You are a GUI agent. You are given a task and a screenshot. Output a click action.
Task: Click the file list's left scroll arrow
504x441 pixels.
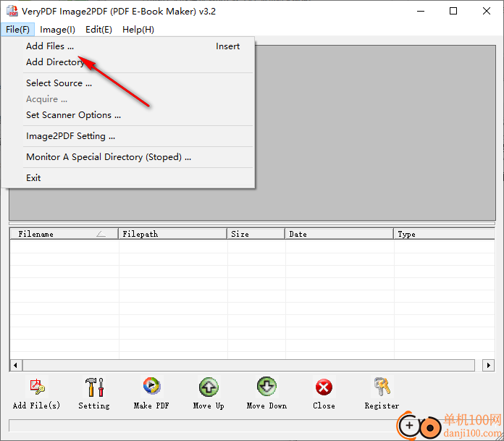(16, 365)
